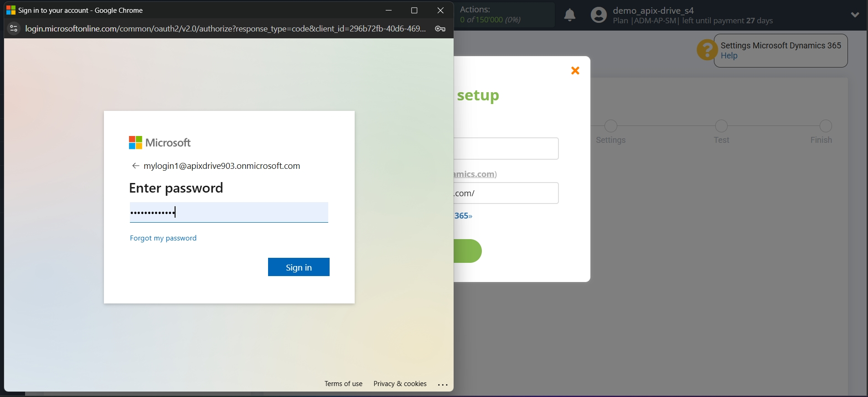
Task: Click the Actions counter 0 of 150'000
Action: pyautogui.click(x=491, y=20)
